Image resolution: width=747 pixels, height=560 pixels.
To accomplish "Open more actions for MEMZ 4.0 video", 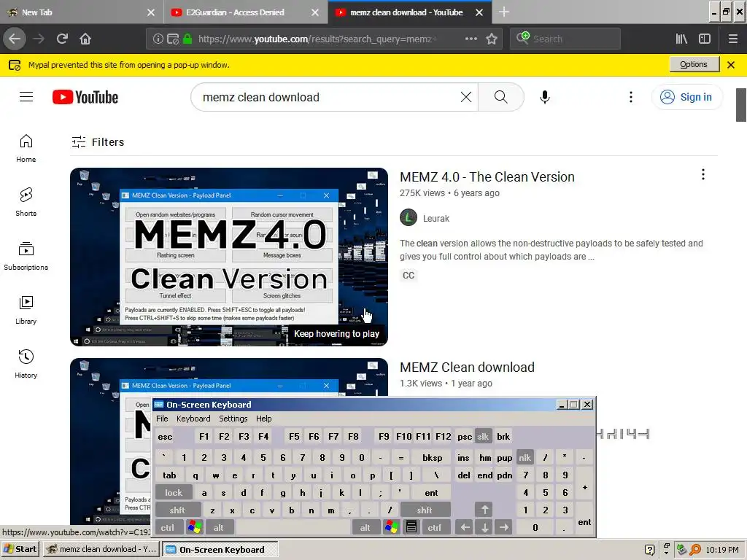I will 703,175.
